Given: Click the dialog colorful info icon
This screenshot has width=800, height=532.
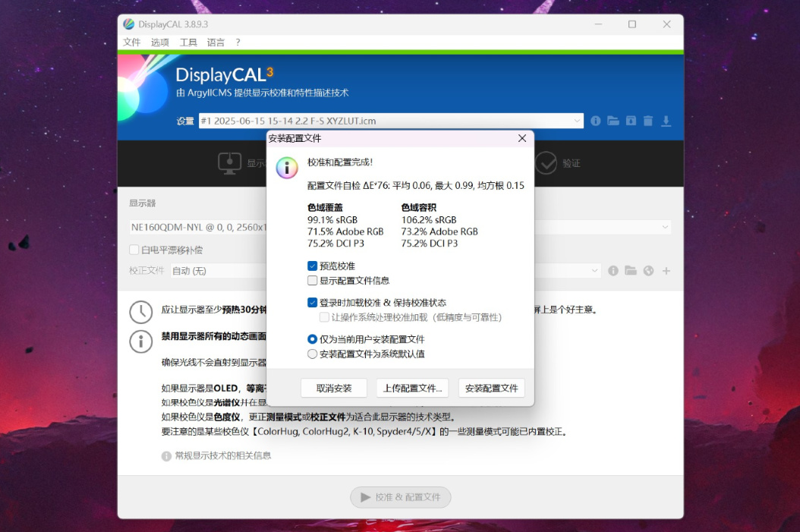Looking at the screenshot, I should coord(287,168).
